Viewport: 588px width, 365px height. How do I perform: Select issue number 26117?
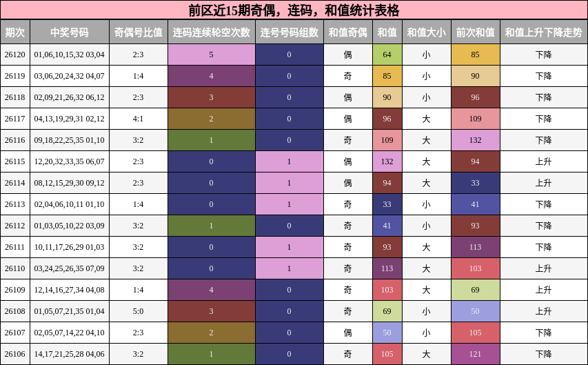(x=15, y=119)
